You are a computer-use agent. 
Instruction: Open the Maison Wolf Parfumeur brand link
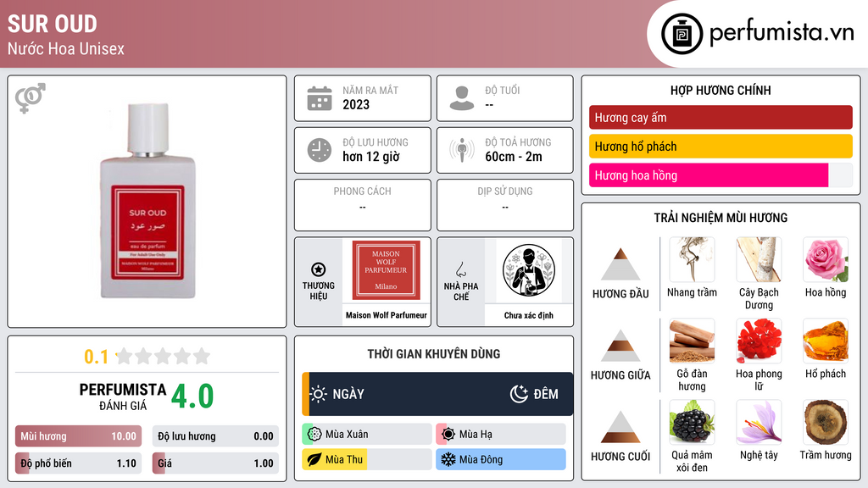pos(386,315)
